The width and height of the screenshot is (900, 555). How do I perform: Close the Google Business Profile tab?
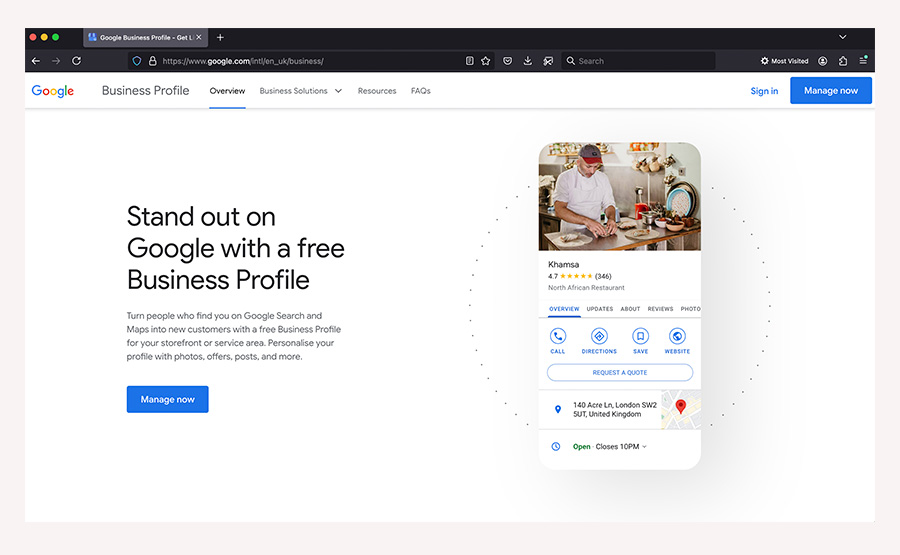199,37
